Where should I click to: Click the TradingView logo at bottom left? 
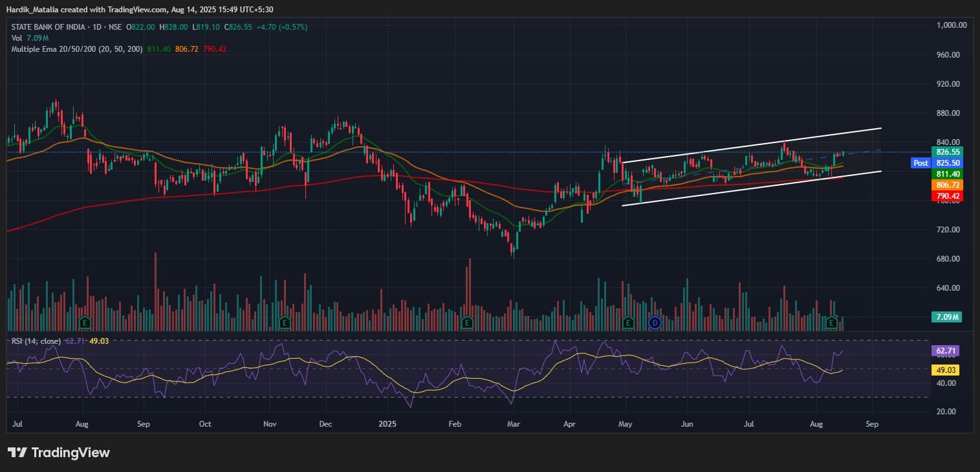point(59,453)
